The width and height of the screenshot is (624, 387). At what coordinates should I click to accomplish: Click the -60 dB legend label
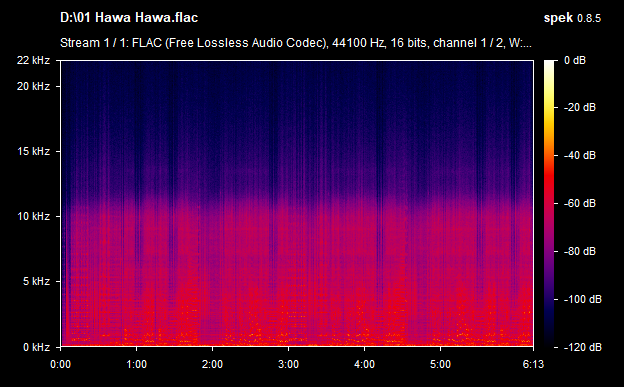point(580,203)
